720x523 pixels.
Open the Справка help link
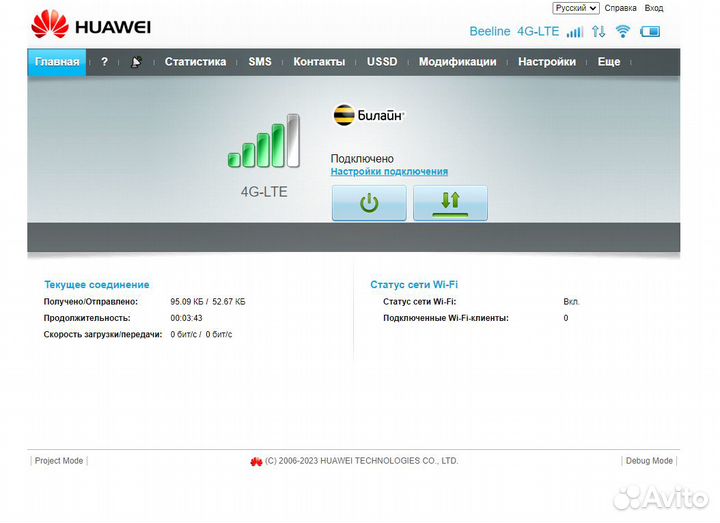tap(620, 8)
